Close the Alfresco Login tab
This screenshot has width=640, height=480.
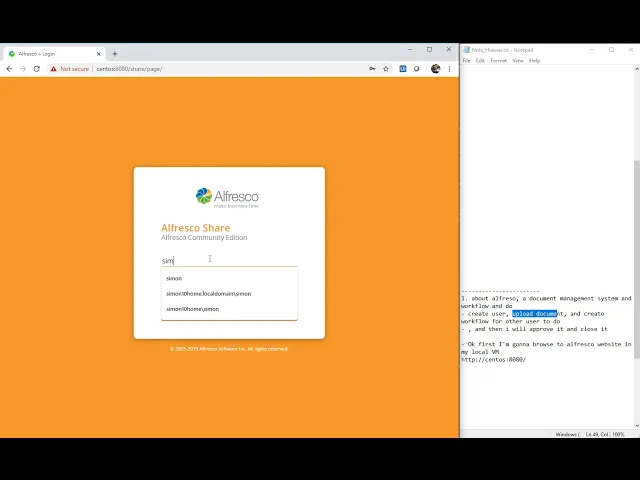tap(98, 54)
